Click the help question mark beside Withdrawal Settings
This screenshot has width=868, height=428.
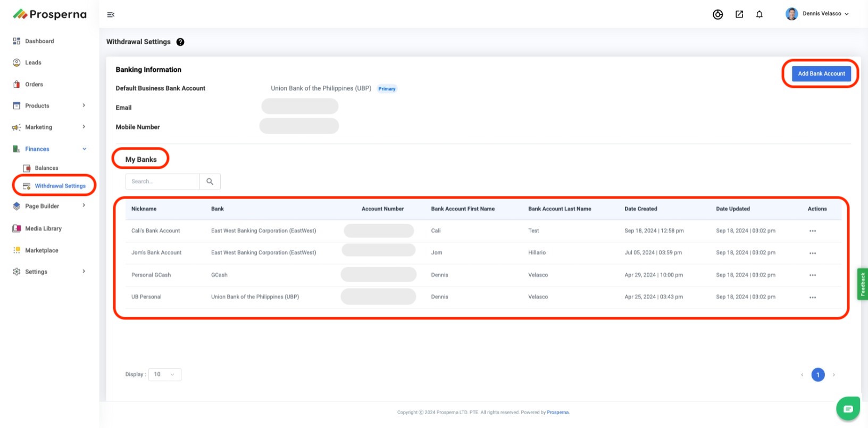(x=180, y=42)
